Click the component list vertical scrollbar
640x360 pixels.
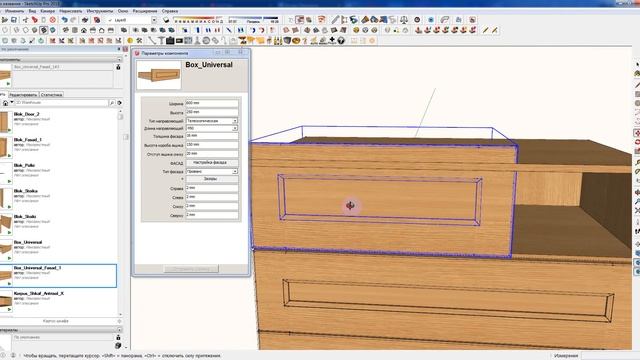[120, 212]
